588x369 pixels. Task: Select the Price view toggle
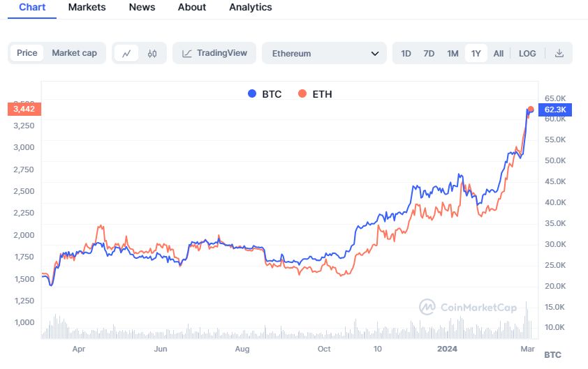click(x=27, y=53)
